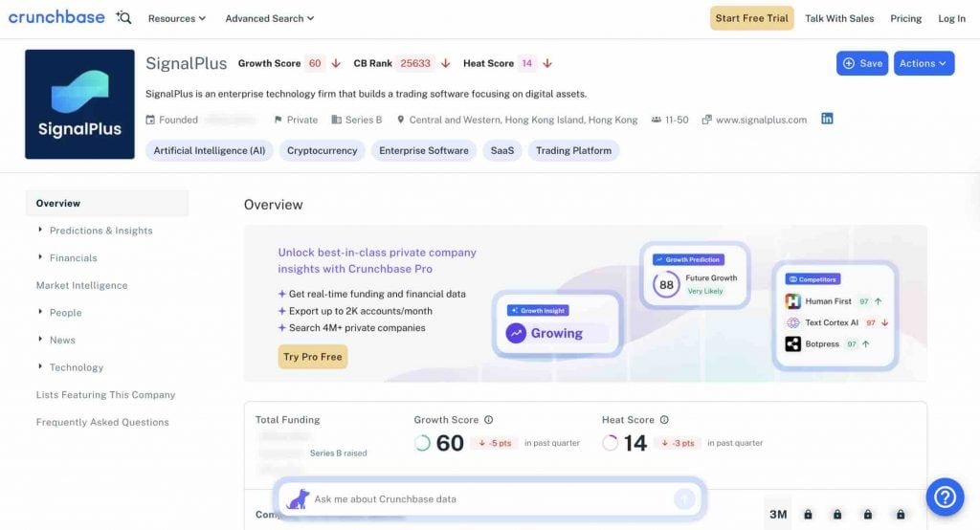Click the website external link icon
This screenshot has width=980, height=530.
707,120
